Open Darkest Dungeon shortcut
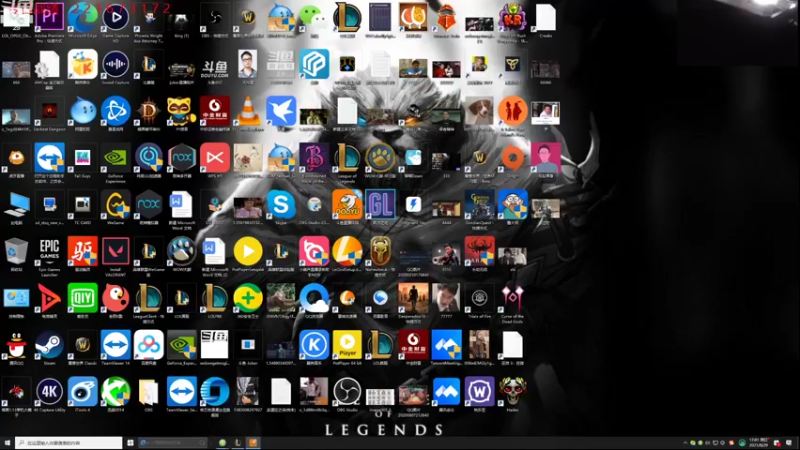 click(49, 111)
